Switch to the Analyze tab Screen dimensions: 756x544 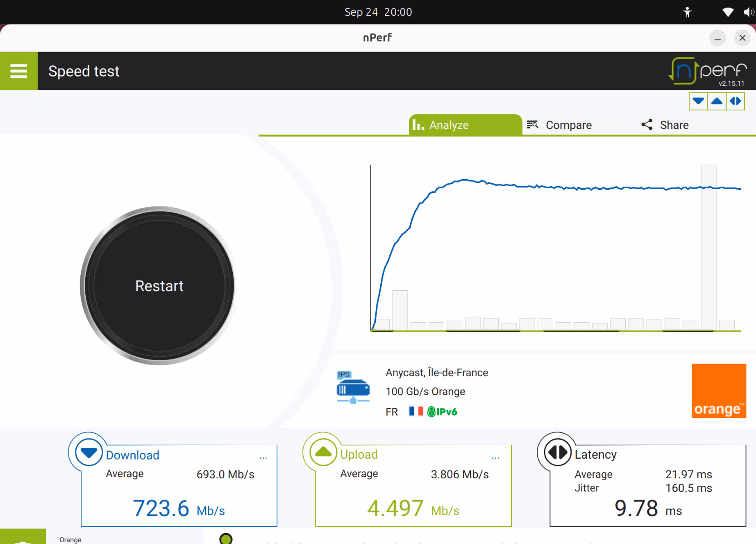click(466, 125)
